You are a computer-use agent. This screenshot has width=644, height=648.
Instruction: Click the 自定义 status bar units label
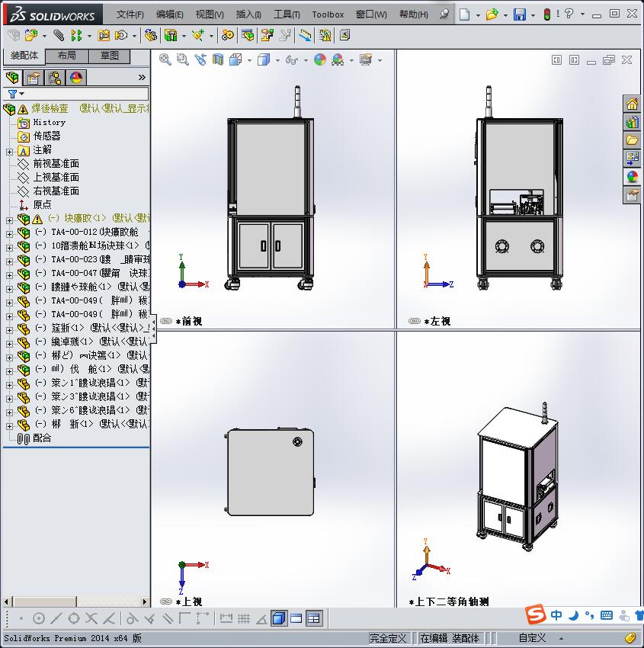tap(532, 638)
